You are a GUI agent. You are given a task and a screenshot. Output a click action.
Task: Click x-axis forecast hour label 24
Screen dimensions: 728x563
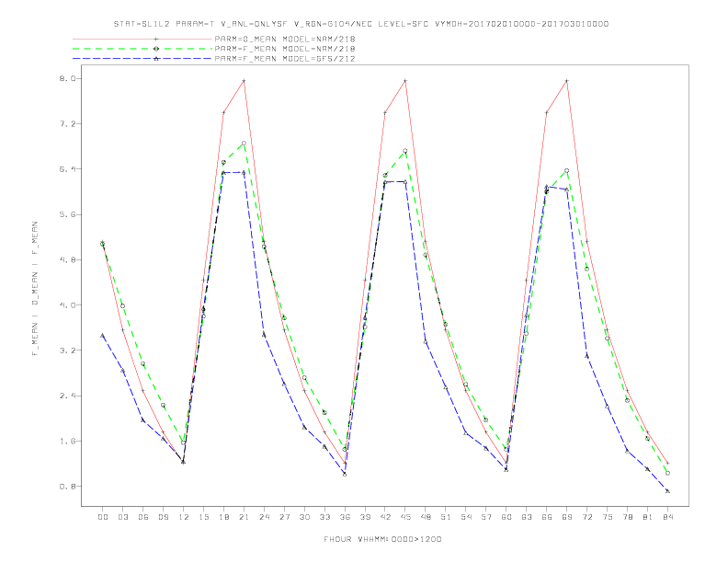[x=264, y=517]
